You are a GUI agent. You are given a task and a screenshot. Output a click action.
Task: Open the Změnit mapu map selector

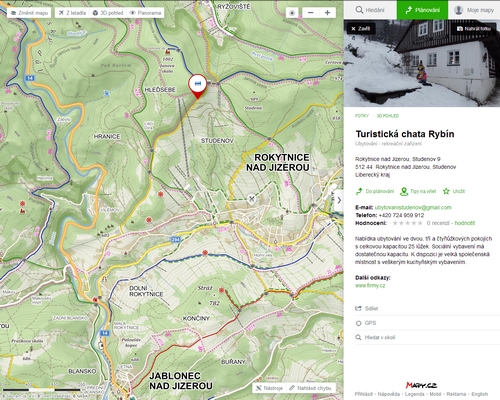point(29,13)
